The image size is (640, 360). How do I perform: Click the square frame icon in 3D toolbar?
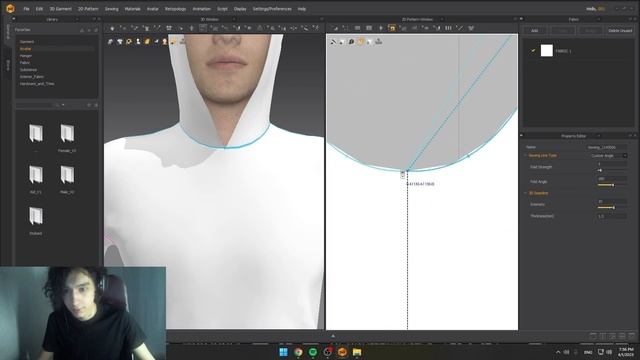(203, 28)
